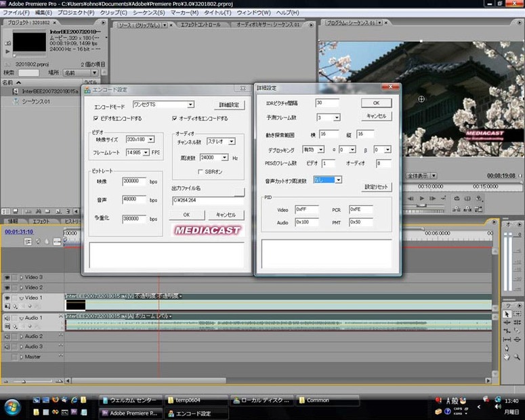
Task: Click the Windows Start orb
Action: [13, 407]
